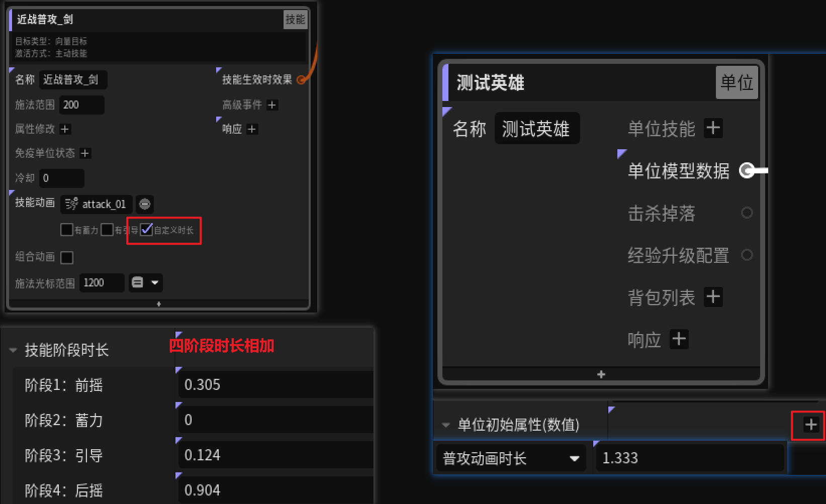Click the 单位 tag on hero node
Viewport: 826px width, 504px height.
737,82
